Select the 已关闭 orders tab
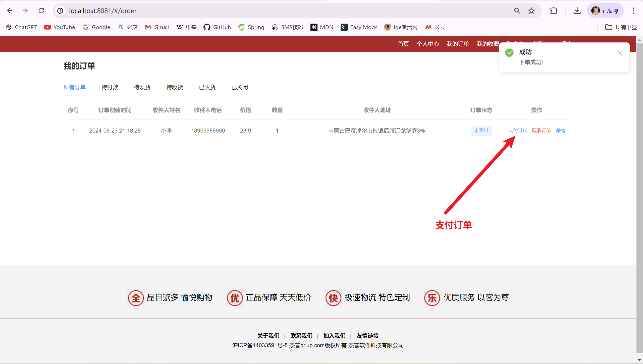 240,87
